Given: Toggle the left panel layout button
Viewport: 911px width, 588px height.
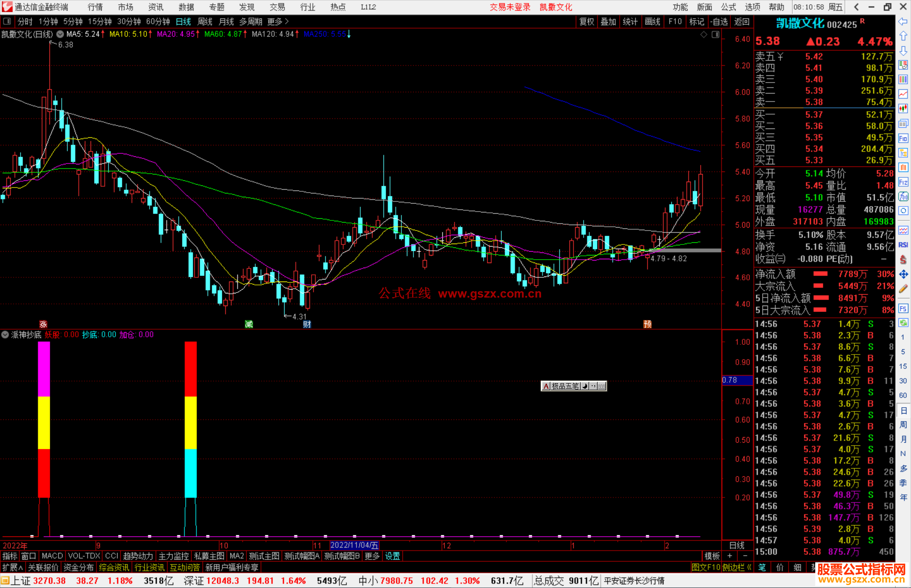Looking at the screenshot, I should pos(7,21).
